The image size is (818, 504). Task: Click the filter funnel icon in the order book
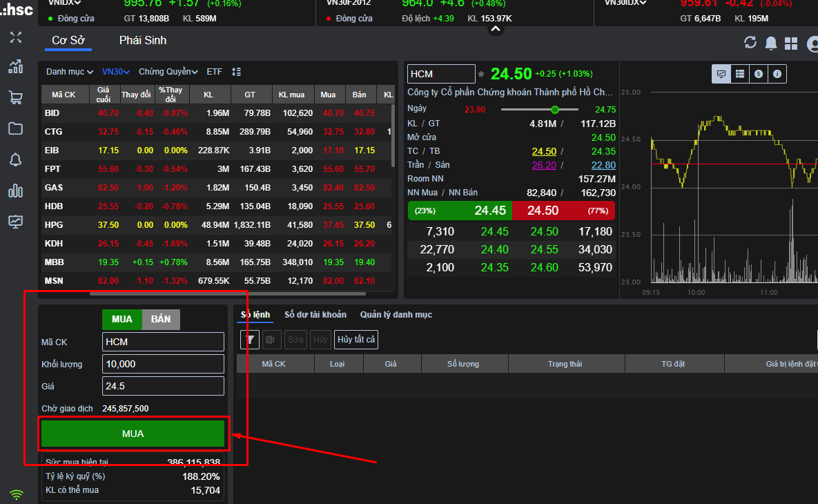coord(250,340)
